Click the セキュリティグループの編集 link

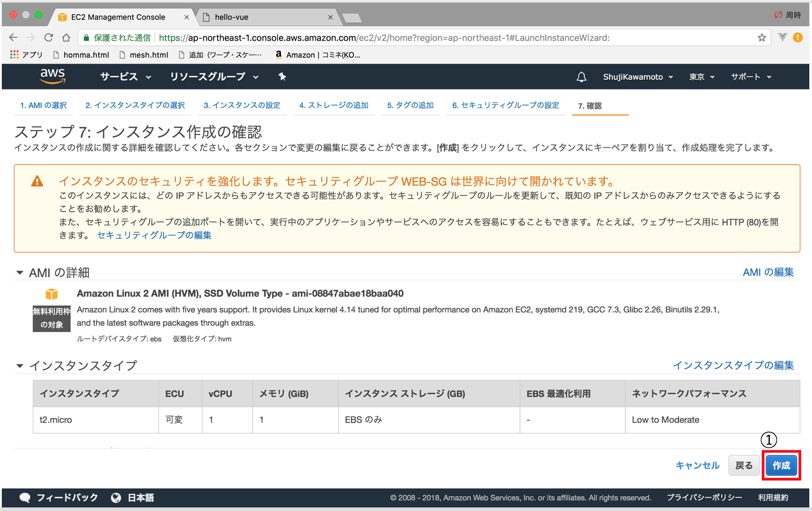tap(154, 235)
